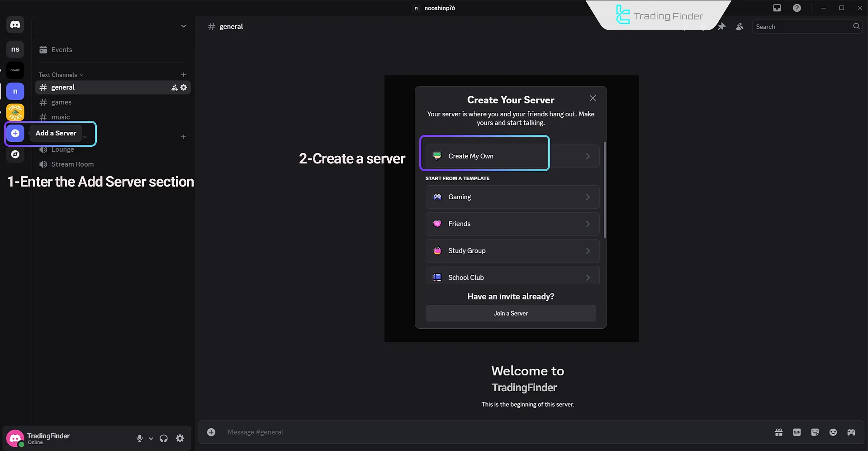
Task: Expand the server name dropdown
Action: pos(184,26)
